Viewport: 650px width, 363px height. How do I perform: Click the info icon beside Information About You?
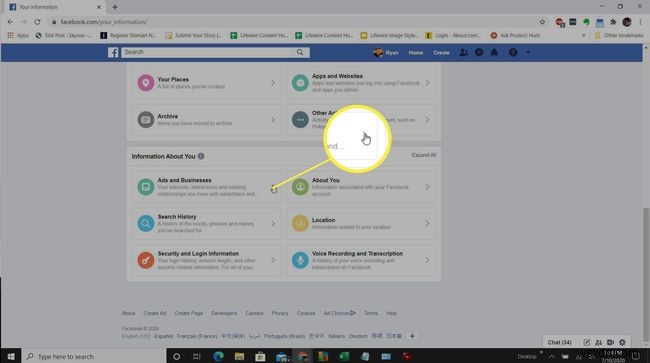tap(201, 156)
